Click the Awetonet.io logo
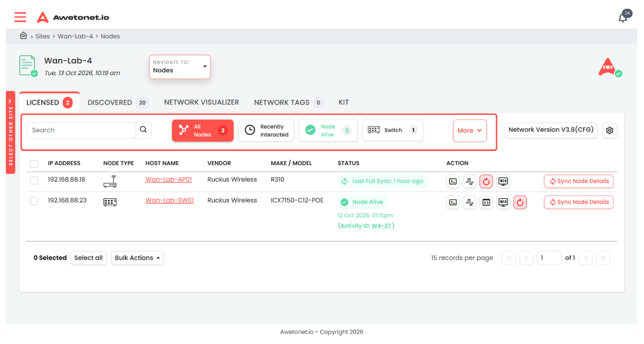644x344 pixels. click(73, 17)
